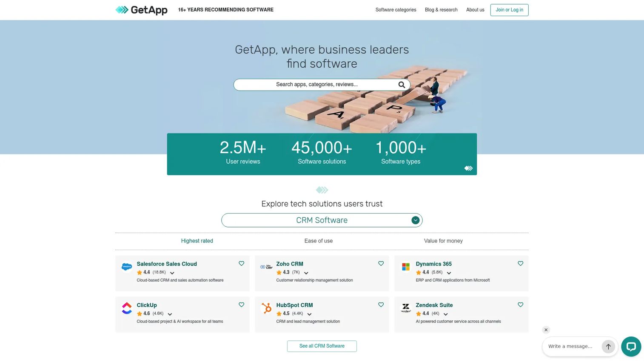Open Salesforce Sales Cloud link
Image resolution: width=644 pixels, height=362 pixels.
click(167, 264)
